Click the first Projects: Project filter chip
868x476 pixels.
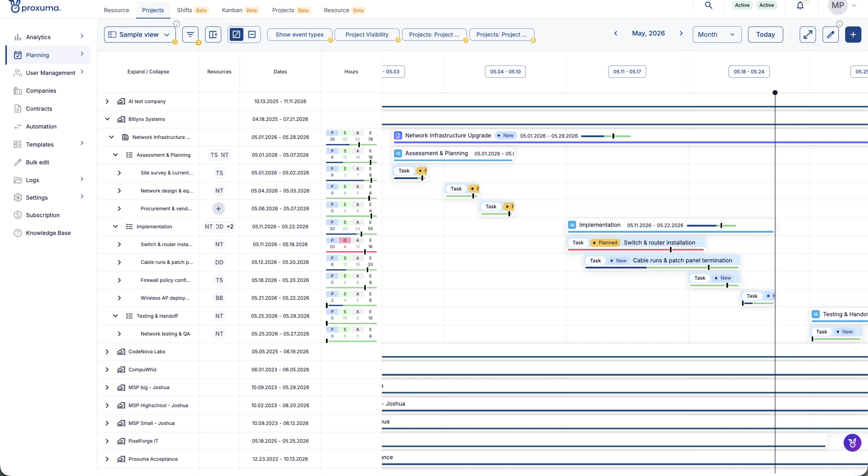click(434, 34)
